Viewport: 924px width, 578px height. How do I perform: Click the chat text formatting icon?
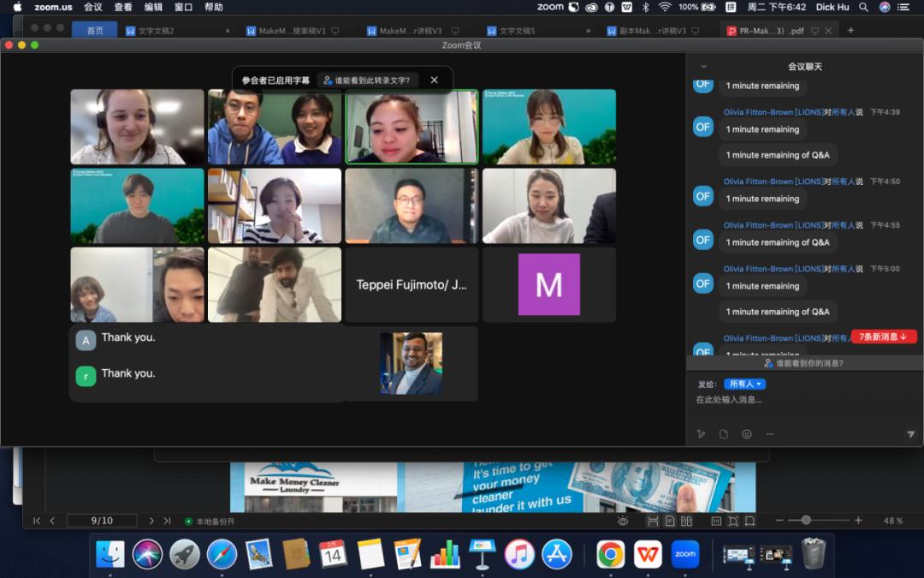(701, 434)
